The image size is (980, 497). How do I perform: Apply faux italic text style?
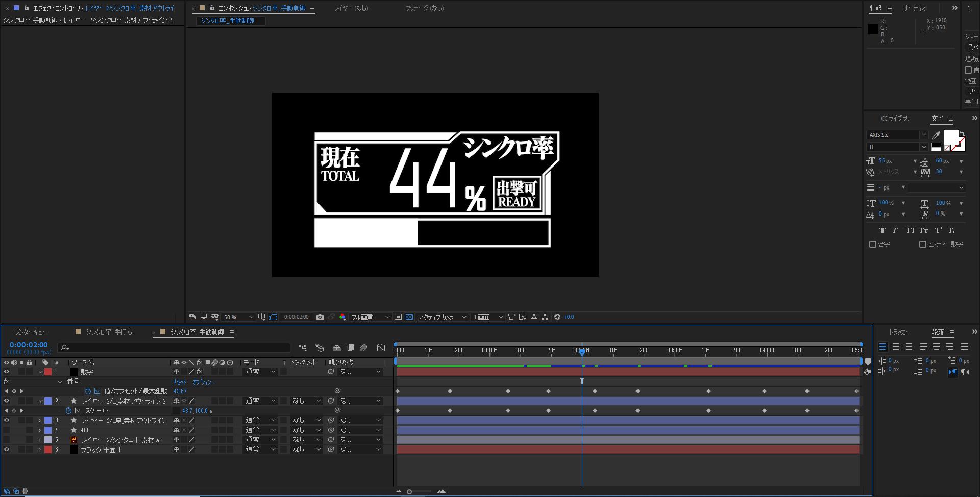click(895, 230)
